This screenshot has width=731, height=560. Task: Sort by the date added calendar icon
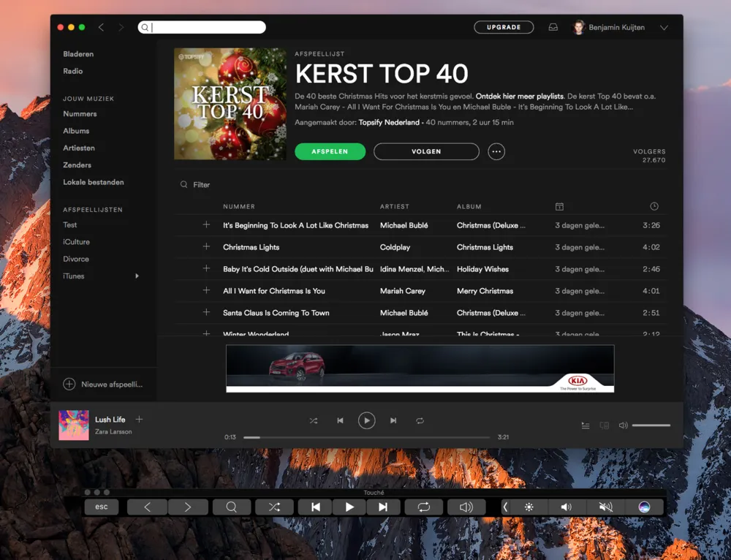[x=559, y=207]
